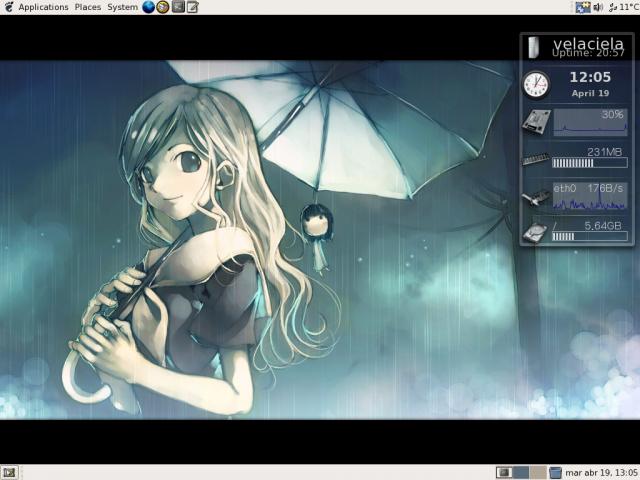Open the Places menu

pyautogui.click(x=88, y=7)
